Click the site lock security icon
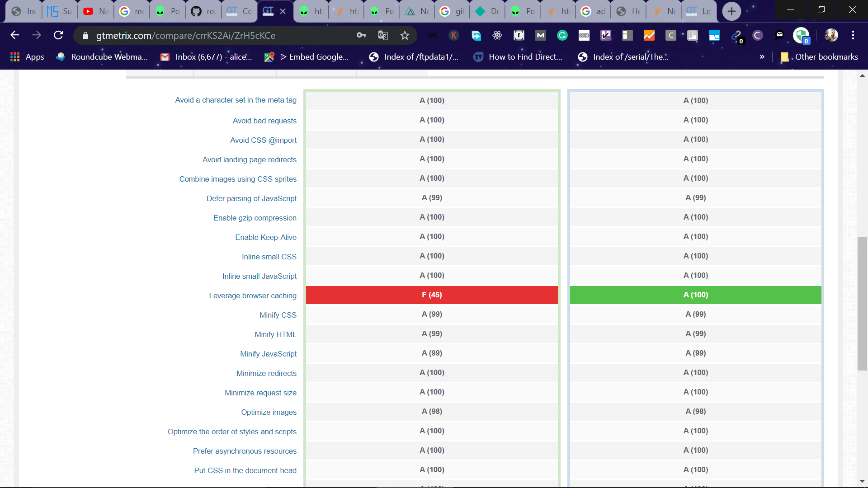Screen dimensions: 868x488 (x=85, y=35)
